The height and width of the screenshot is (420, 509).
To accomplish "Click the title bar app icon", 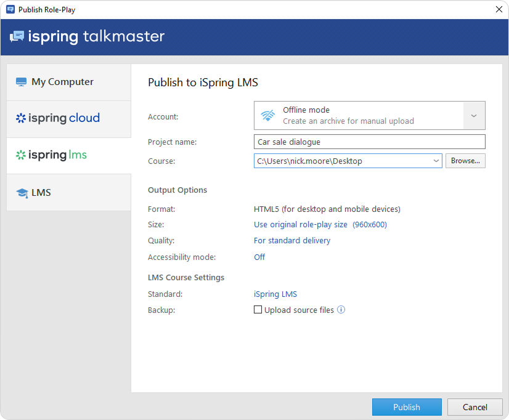I will click(x=10, y=10).
